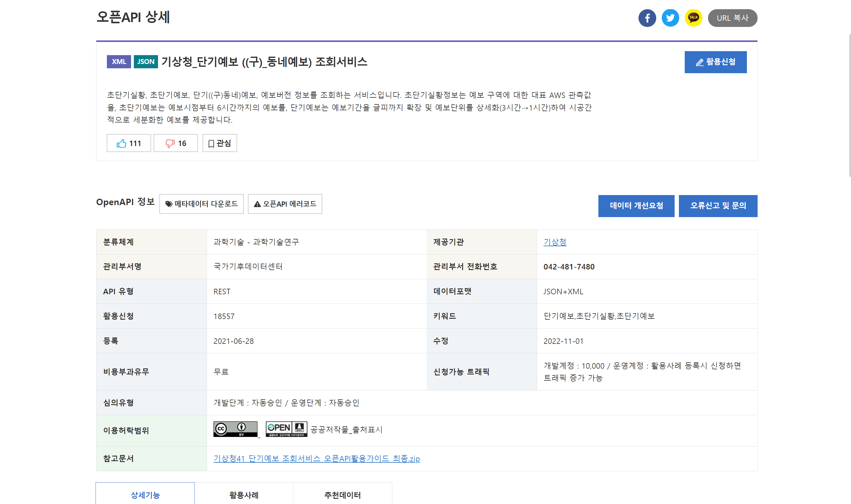Screen dimensions: 851x504
Task: Open the 추천데이터 tab
Action: point(342,495)
